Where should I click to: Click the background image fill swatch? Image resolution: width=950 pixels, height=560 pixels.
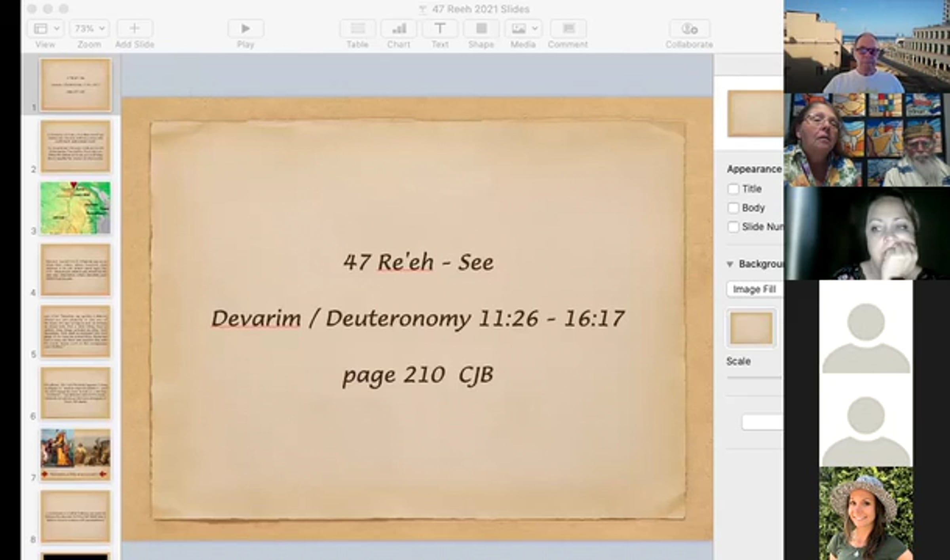tap(751, 328)
